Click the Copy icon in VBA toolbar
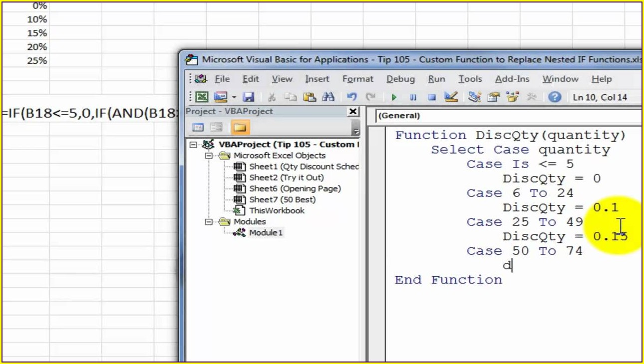Image resolution: width=644 pixels, height=364 pixels. [291, 97]
